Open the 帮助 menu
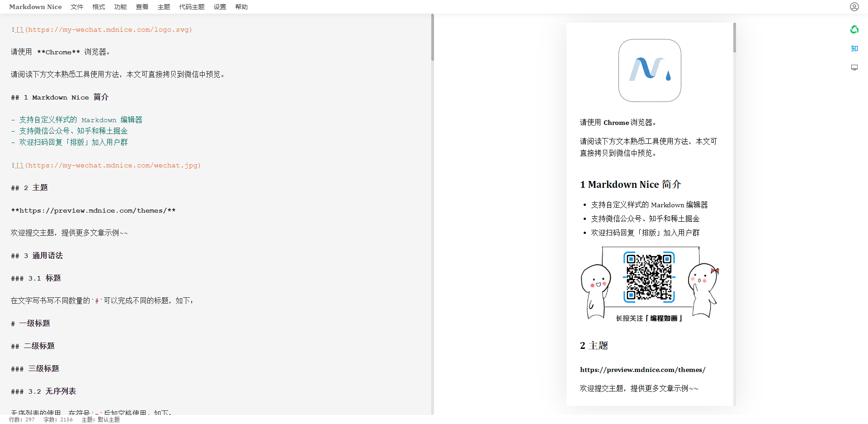 coord(241,7)
